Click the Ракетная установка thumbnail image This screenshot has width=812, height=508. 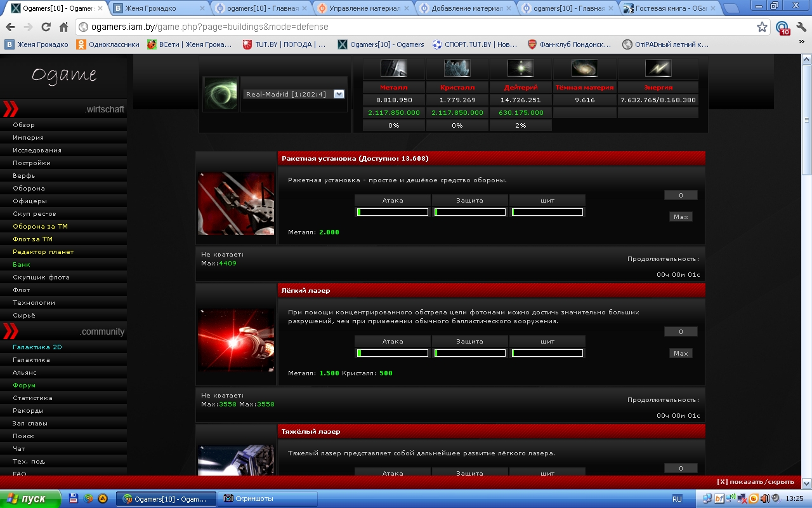[236, 204]
